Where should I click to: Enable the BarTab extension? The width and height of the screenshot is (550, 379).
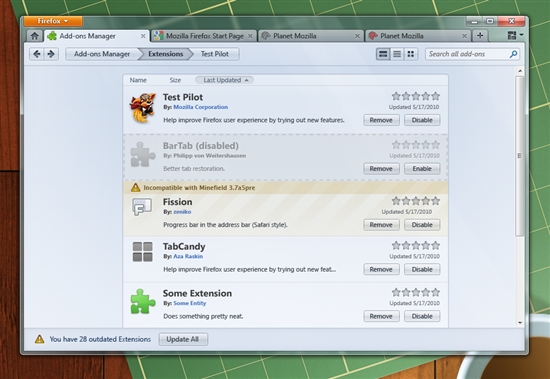tap(422, 169)
